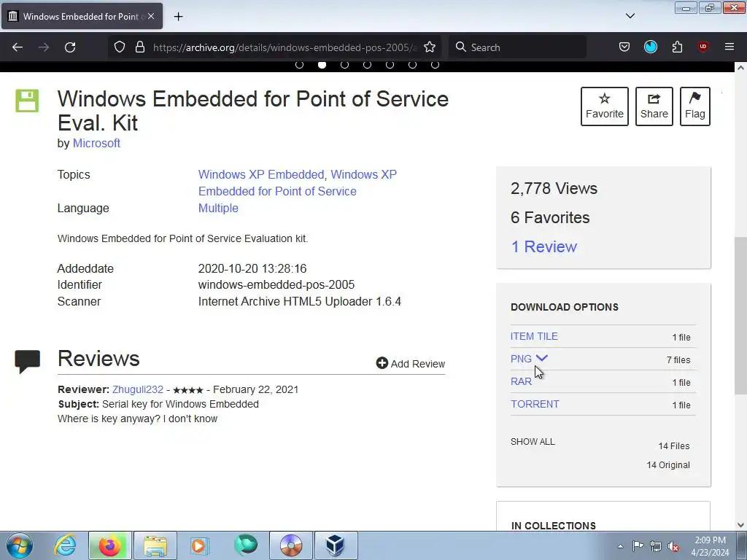Open reviewer Zhuguli232 profile
The width and height of the screenshot is (747, 560).
[138, 389]
